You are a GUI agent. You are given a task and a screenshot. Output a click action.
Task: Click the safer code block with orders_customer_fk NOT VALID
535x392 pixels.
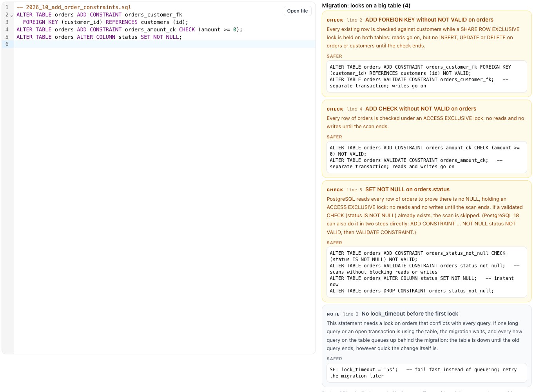[426, 76]
